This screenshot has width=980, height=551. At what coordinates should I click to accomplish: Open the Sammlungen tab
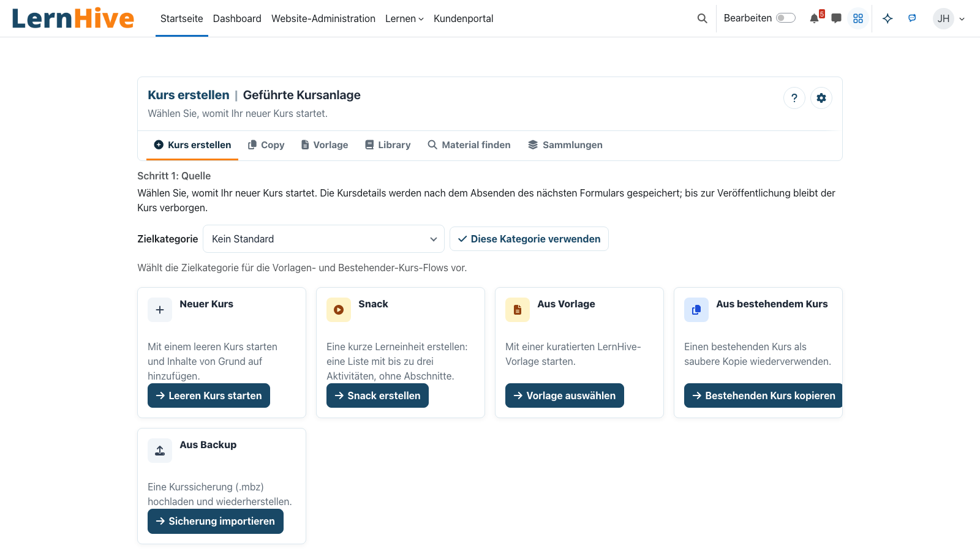point(565,145)
